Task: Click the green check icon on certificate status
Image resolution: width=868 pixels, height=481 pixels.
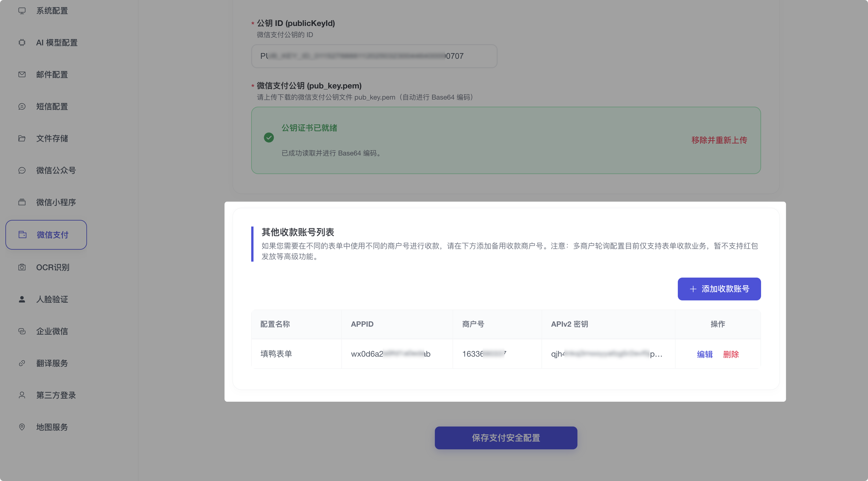Action: (x=269, y=138)
